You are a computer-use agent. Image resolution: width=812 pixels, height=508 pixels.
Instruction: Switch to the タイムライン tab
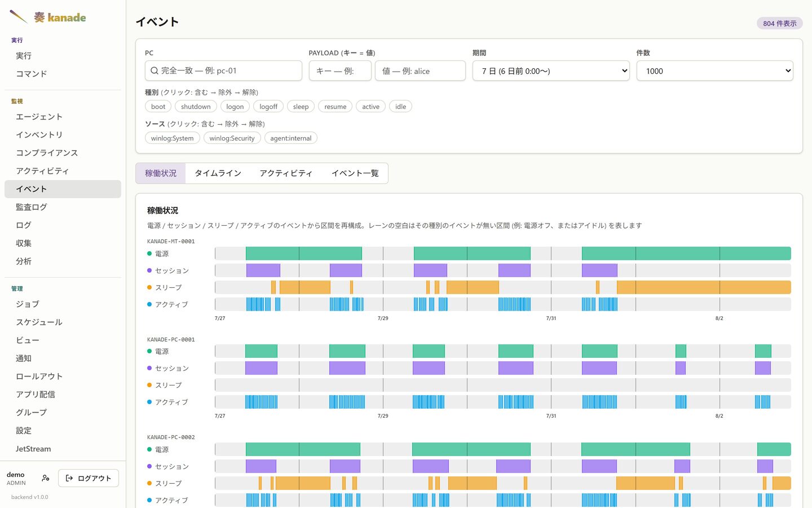tap(218, 173)
